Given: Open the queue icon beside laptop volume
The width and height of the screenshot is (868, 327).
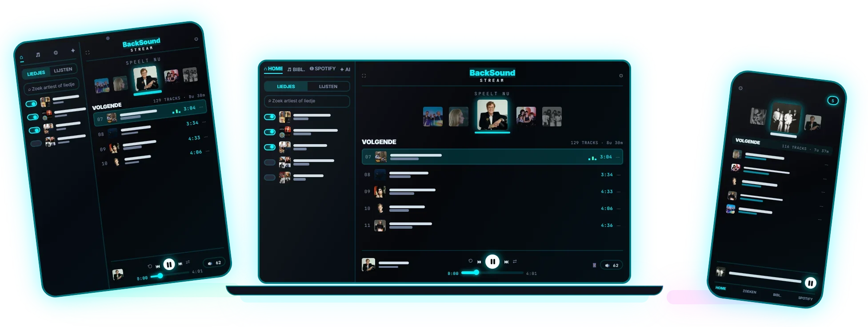Looking at the screenshot, I should [x=594, y=265].
